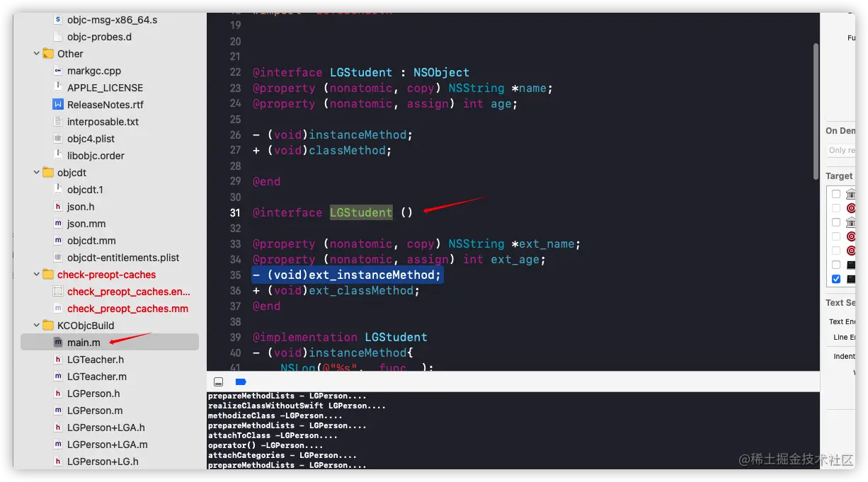Click the interposable.txt file icon

click(58, 122)
